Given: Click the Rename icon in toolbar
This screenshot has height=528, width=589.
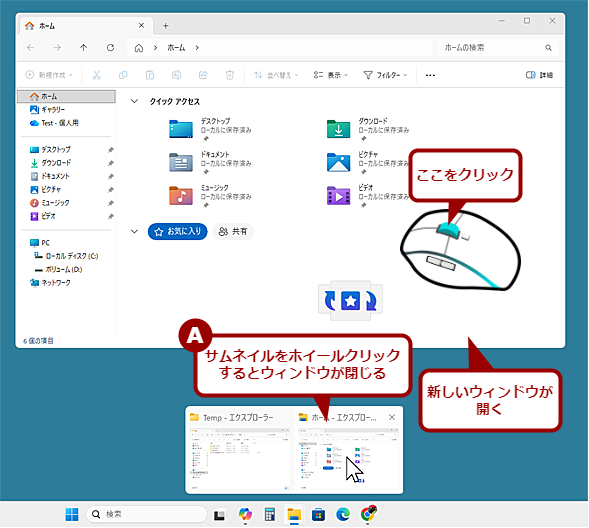Looking at the screenshot, I should point(177,75).
